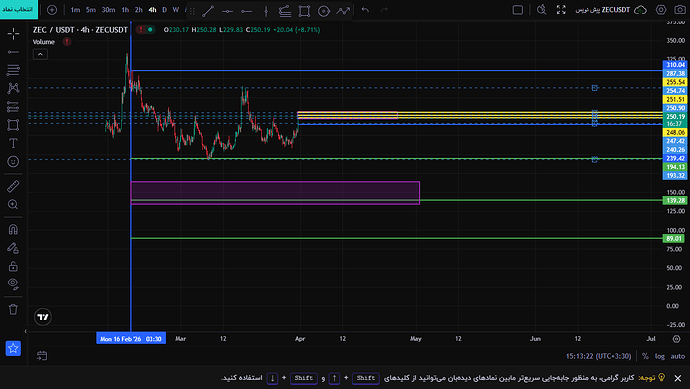Screen dimensions: 690x389
Task: Open chart settings hexagon icon
Action: click(661, 10)
